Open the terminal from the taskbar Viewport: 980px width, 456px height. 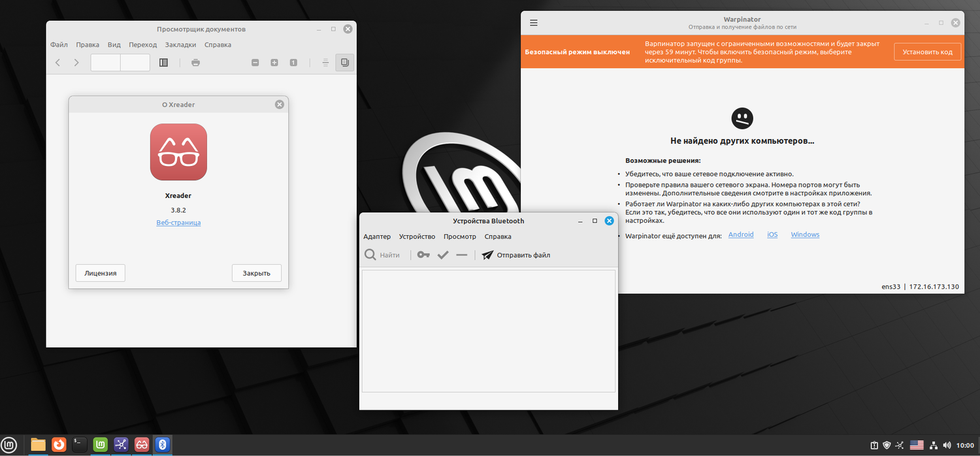[80, 445]
